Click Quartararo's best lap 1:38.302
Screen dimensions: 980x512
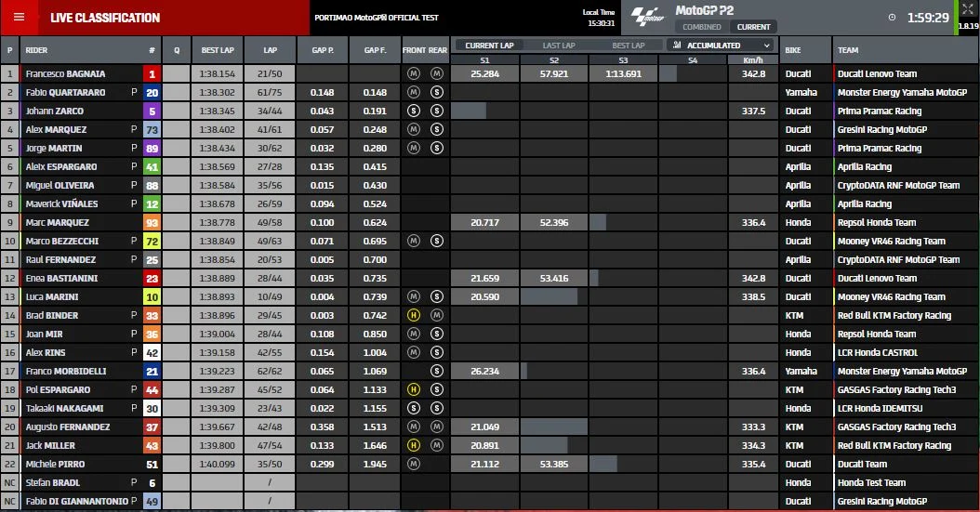click(218, 92)
